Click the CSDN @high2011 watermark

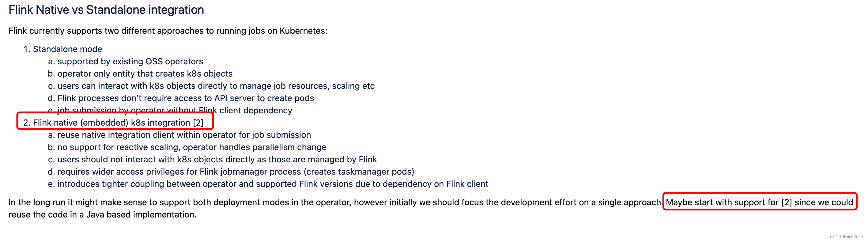click(847, 237)
